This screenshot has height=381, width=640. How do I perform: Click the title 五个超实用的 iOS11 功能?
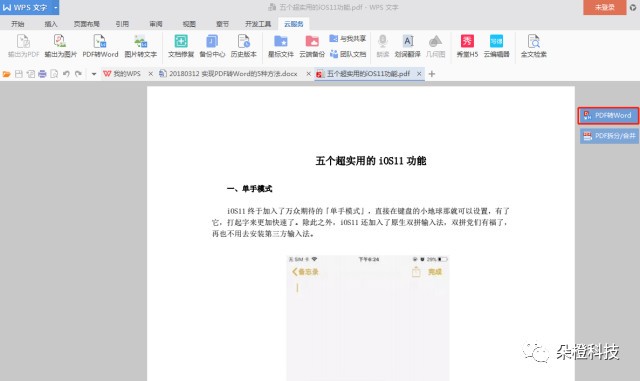371,161
